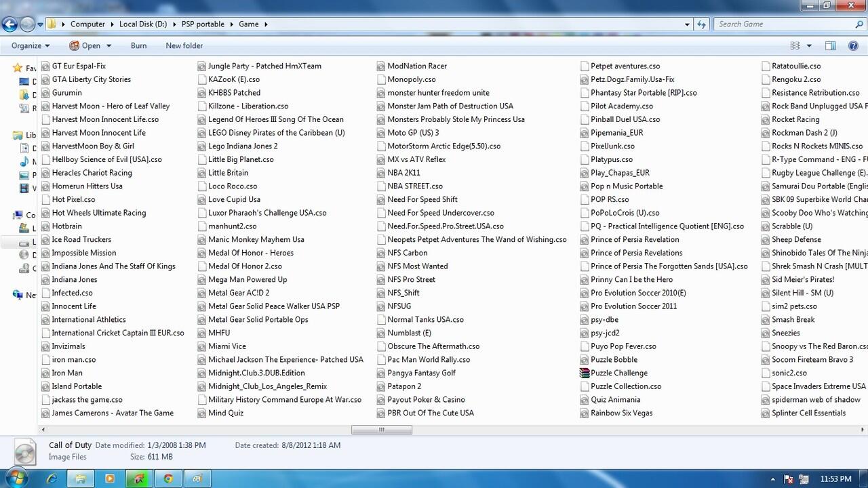This screenshot has width=868, height=488.
Task: Click the file icon of Ratatoullie.cso
Action: (766, 66)
